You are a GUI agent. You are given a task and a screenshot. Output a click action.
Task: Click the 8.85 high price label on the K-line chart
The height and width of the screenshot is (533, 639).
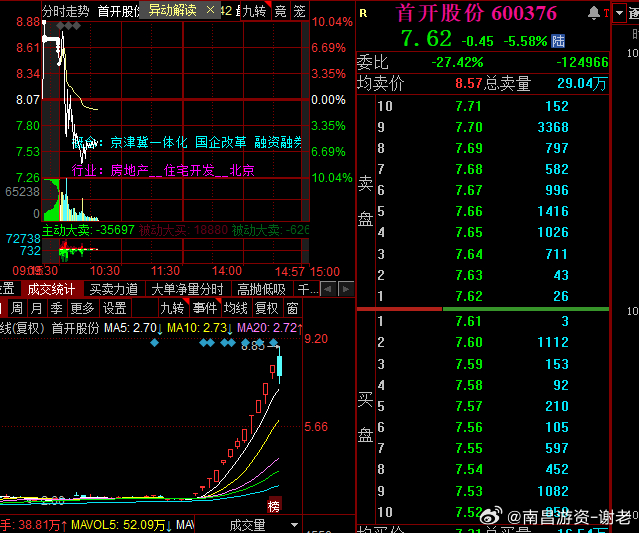[x=253, y=346]
